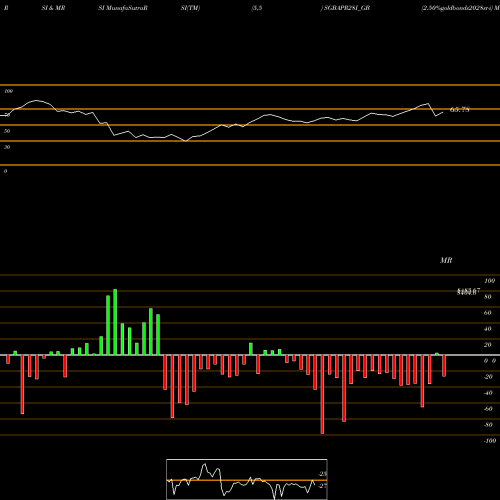Click the 30 label on the RSI axis
This screenshot has width=500, height=500.
(7, 147)
